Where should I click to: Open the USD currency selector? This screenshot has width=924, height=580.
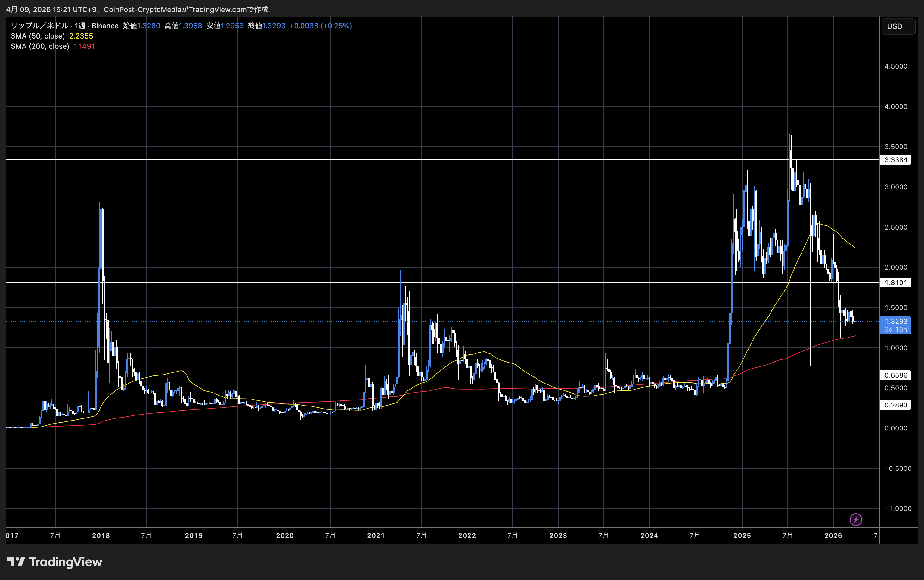[x=898, y=26]
